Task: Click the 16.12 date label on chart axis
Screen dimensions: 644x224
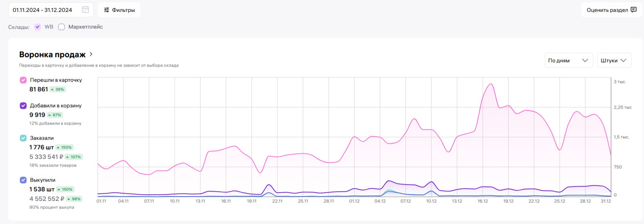Action: [483, 201]
